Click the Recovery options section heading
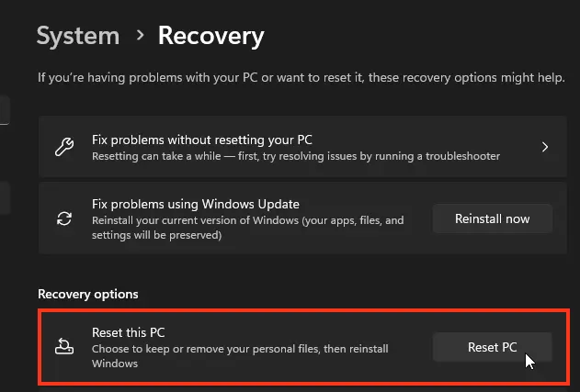The width and height of the screenshot is (580, 392). tap(87, 294)
